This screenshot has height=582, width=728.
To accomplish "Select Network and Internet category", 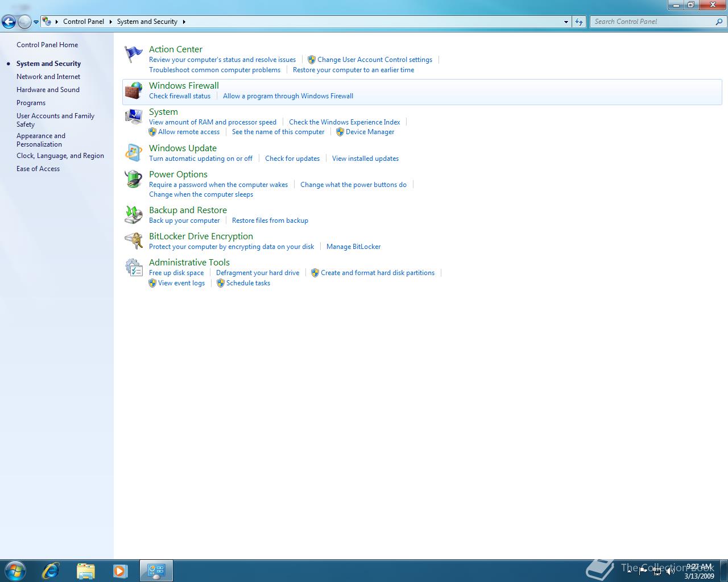I will [x=48, y=77].
